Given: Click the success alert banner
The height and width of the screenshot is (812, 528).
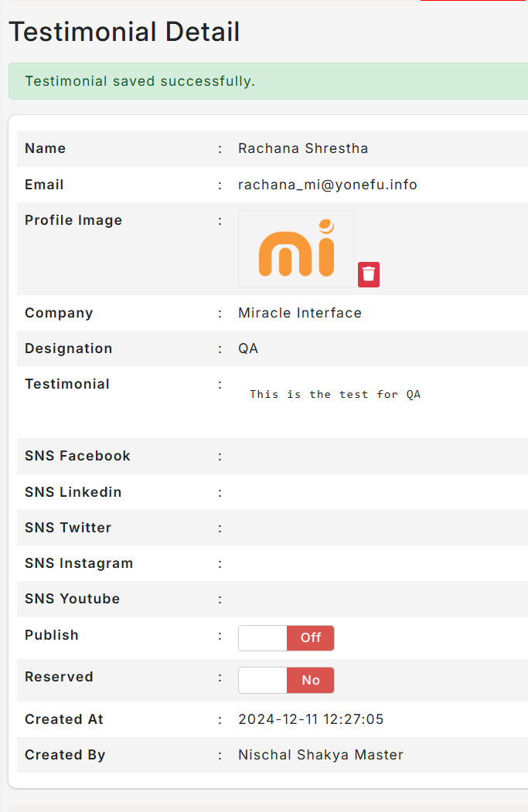Looking at the screenshot, I should 268,81.
